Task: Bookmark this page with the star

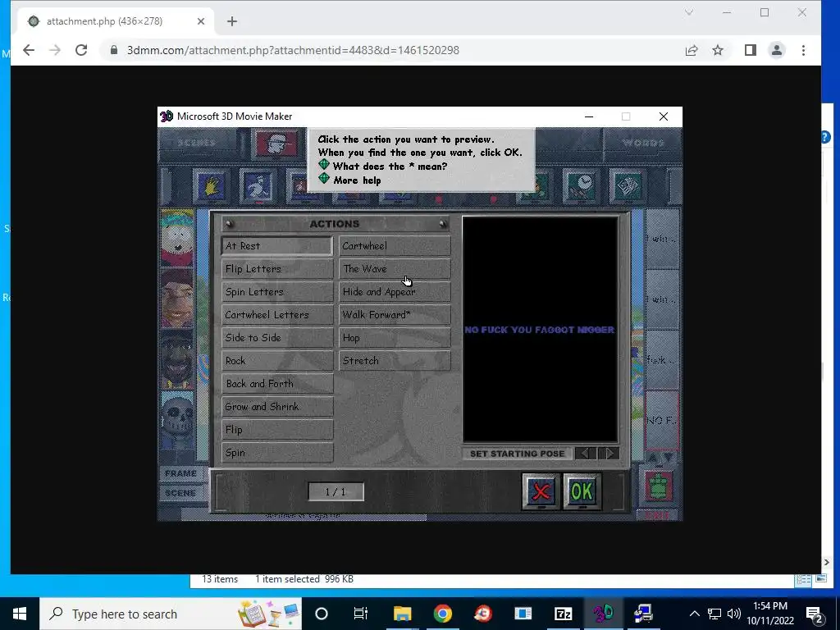Action: (718, 50)
